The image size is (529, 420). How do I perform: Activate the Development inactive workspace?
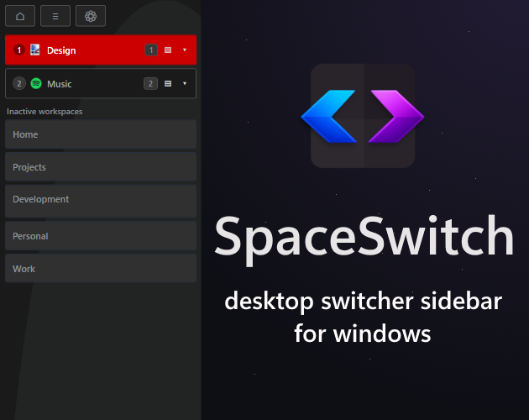coord(101,202)
